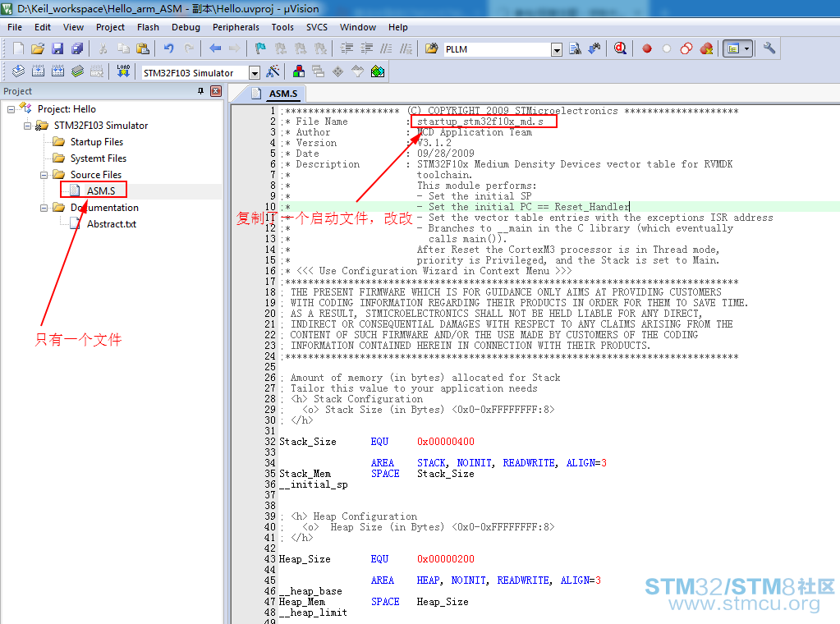This screenshot has height=624, width=840.
Task: Click in the PLLM find text field
Action: (497, 49)
